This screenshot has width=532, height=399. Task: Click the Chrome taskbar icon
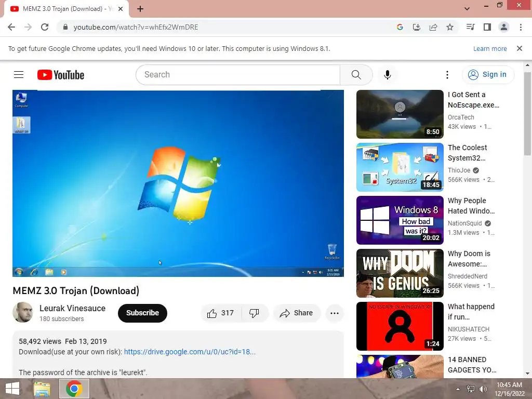click(x=74, y=389)
